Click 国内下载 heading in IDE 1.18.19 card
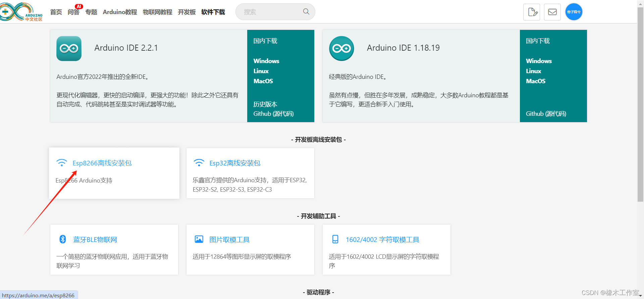644x299 pixels. coord(538,41)
